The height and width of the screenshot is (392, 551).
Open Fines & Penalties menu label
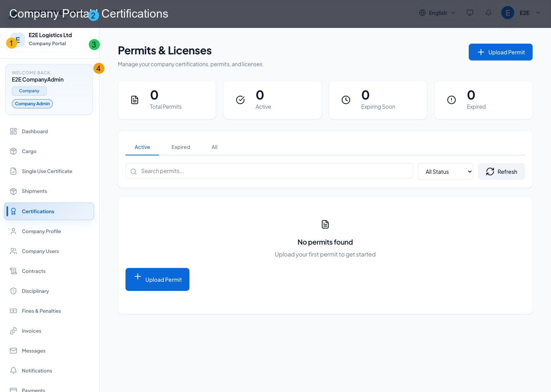[41, 311]
